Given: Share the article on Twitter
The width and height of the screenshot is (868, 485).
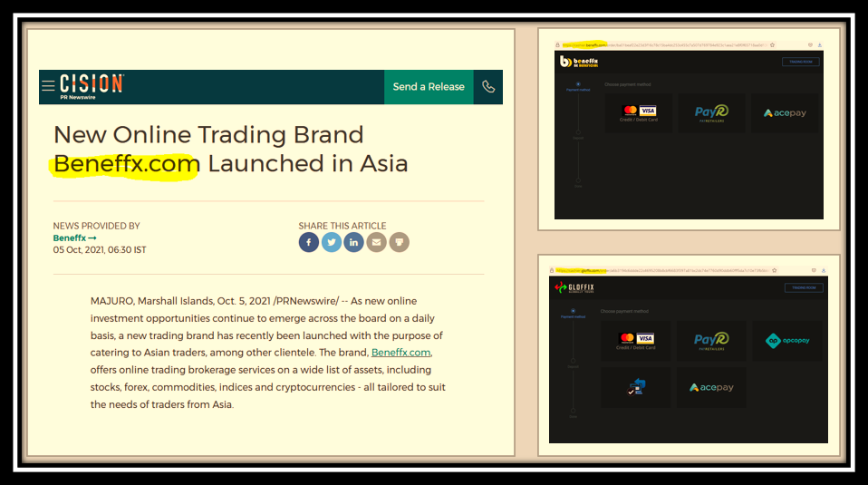Looking at the screenshot, I should pyautogui.click(x=332, y=242).
